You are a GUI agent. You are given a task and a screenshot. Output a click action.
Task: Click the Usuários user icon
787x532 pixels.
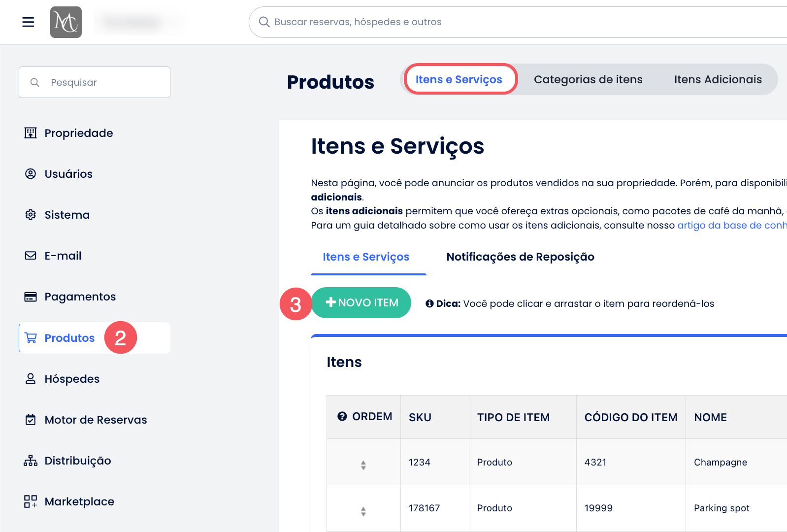pos(31,174)
